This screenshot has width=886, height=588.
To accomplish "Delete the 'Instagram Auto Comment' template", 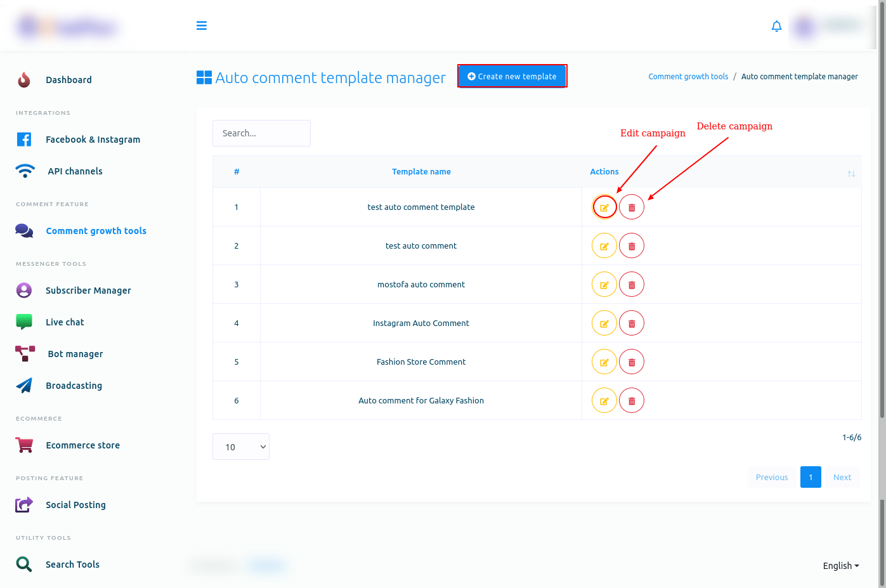I will click(632, 323).
